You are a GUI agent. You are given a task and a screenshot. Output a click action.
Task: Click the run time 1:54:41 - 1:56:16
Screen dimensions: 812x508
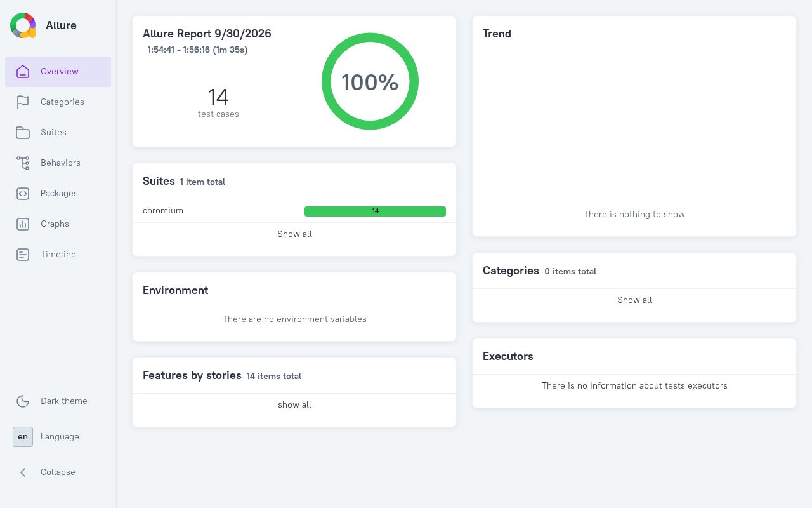click(197, 50)
